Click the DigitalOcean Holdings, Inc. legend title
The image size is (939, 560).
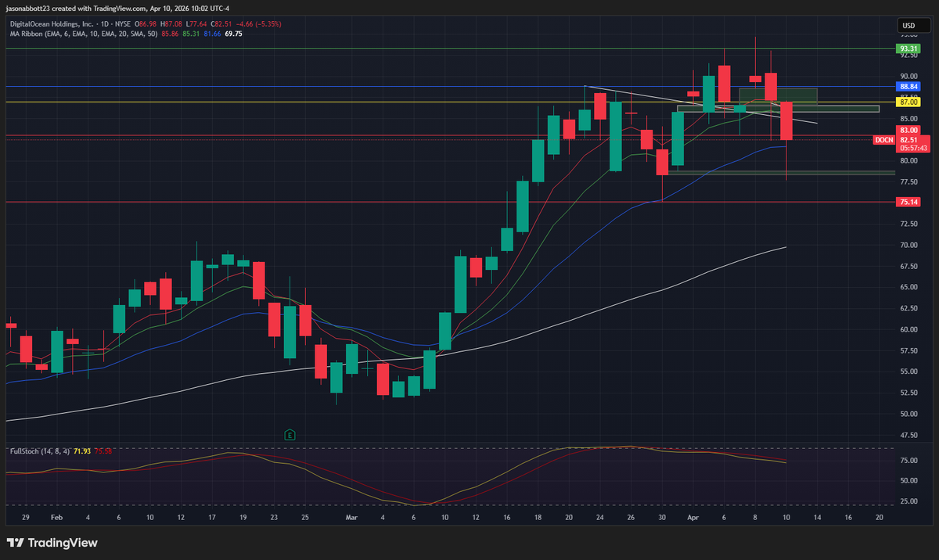point(52,24)
